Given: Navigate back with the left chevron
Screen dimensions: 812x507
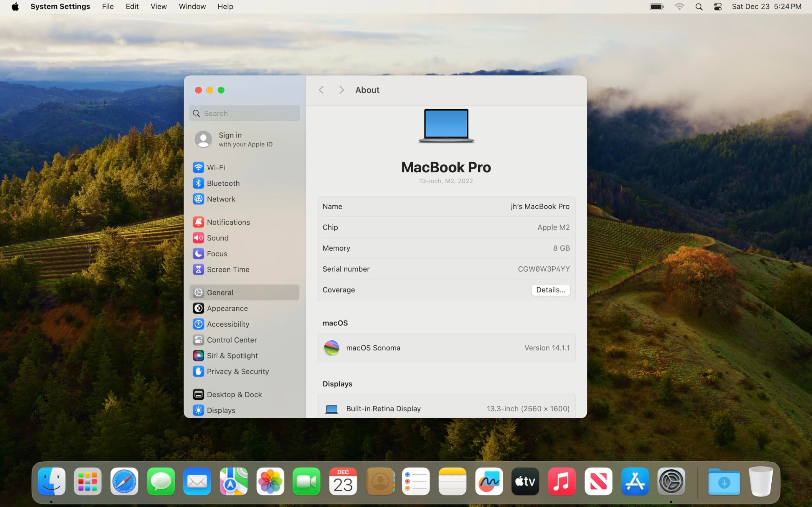Looking at the screenshot, I should click(321, 90).
